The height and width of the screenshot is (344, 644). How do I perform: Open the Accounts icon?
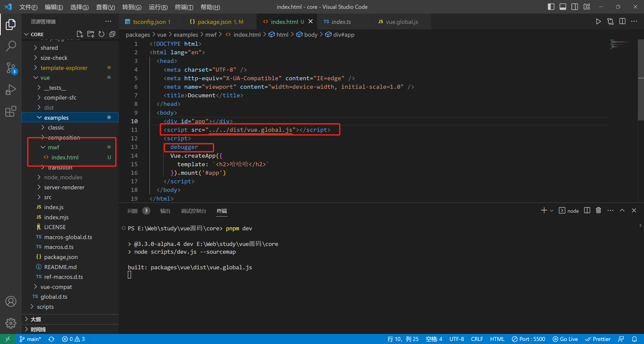click(x=11, y=301)
